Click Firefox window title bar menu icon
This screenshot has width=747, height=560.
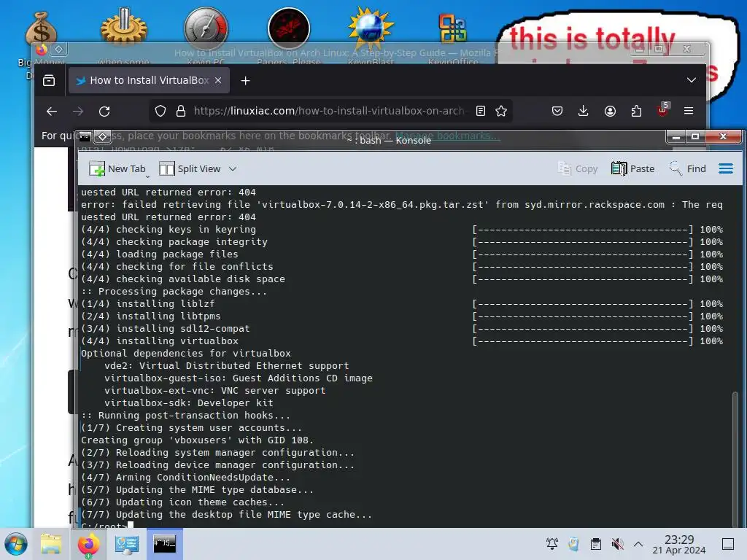(x=42, y=49)
